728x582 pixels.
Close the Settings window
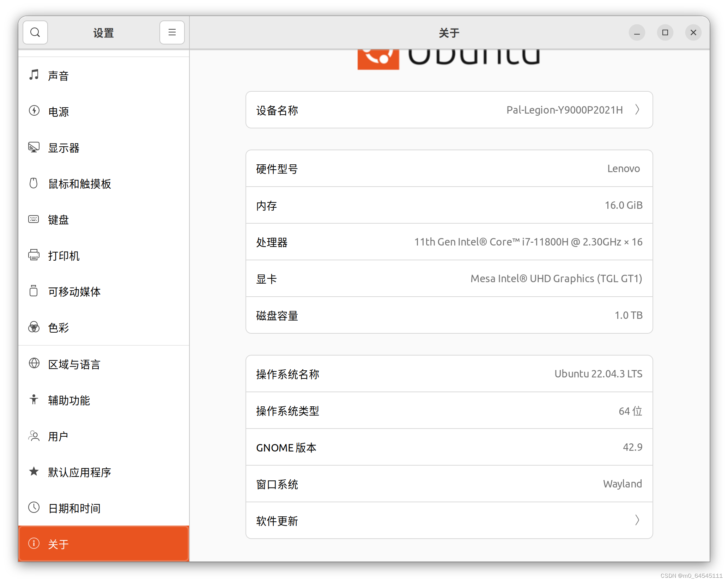[693, 32]
